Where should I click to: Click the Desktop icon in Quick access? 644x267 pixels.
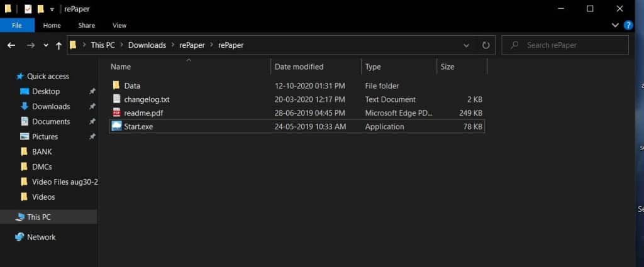(x=25, y=92)
